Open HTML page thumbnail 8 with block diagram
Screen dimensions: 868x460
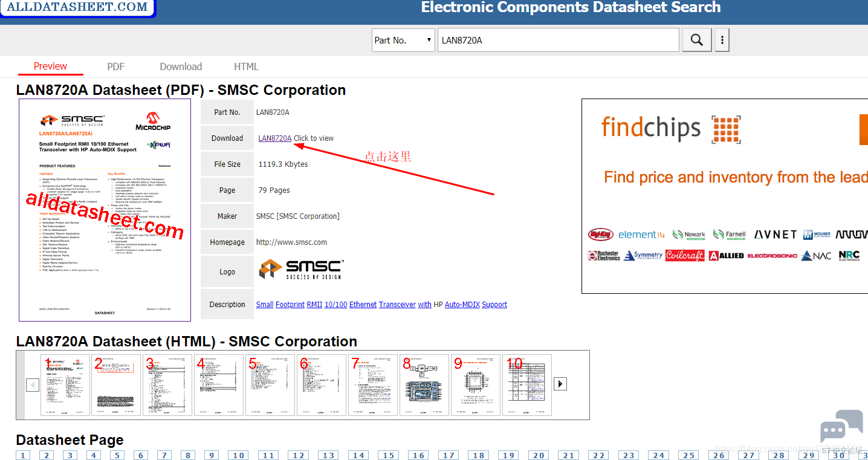pos(424,385)
